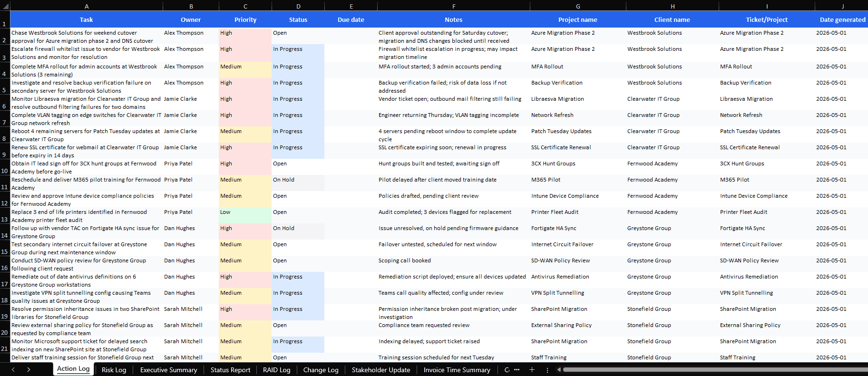
Task: Select task 'Conduct SD-WAN policy review'
Action: click(87, 264)
